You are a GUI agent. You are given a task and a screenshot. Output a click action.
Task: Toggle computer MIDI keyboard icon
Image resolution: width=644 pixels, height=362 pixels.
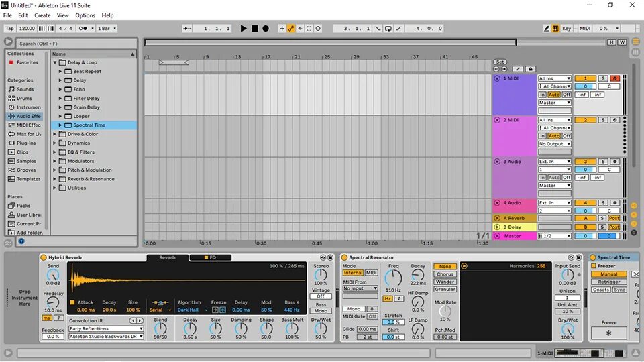point(555,28)
